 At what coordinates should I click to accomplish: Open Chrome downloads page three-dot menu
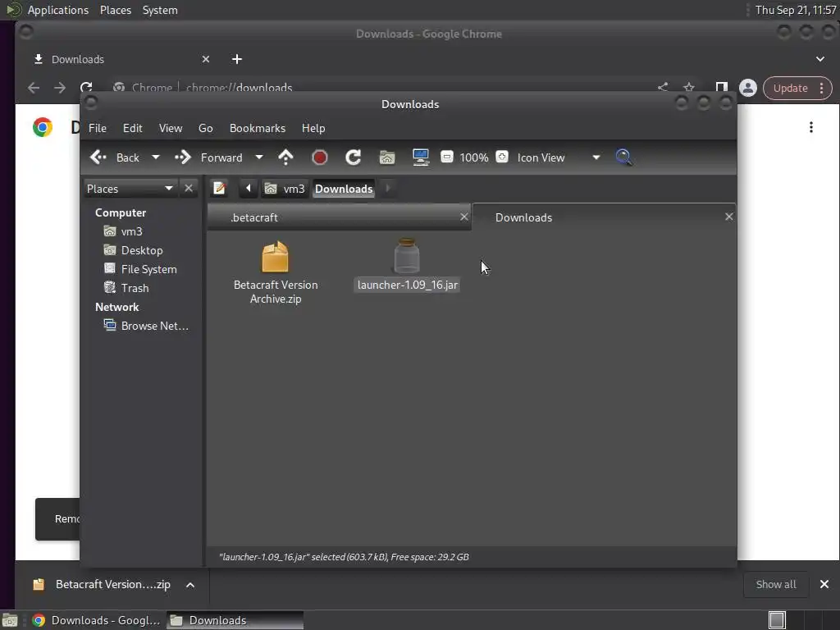(x=811, y=127)
